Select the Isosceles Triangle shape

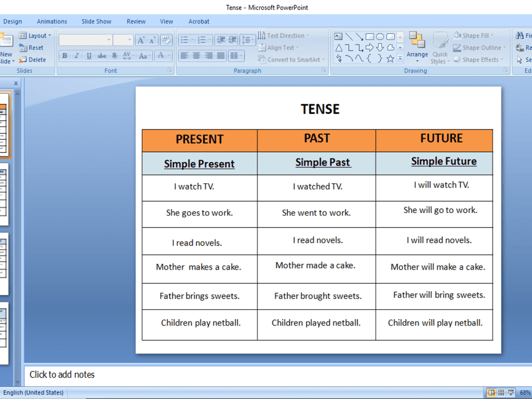338,47
